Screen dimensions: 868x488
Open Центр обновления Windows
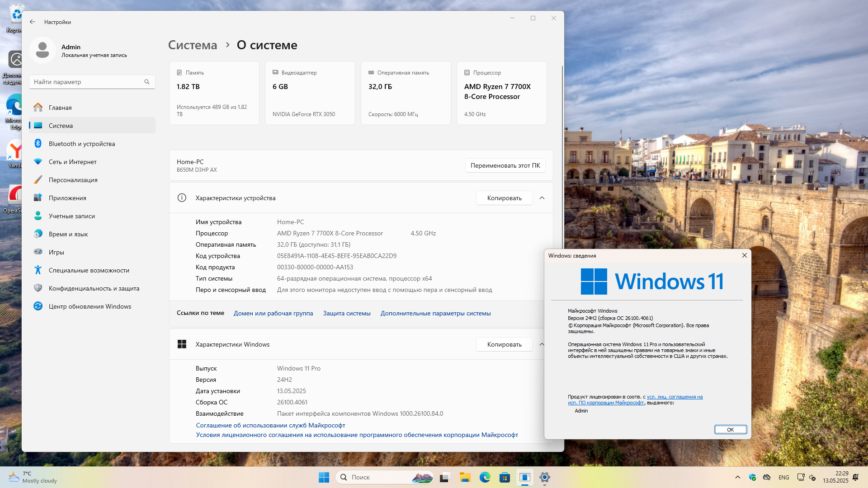click(90, 306)
